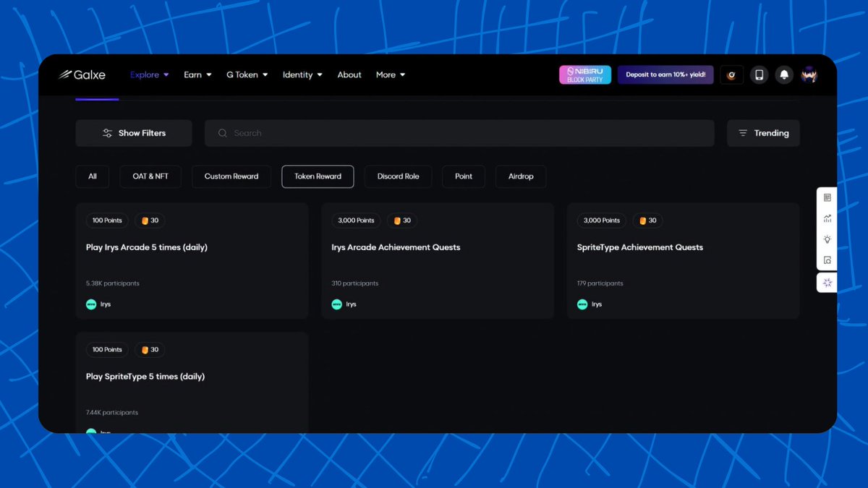
Task: Click 179 participants text
Action: (x=600, y=283)
